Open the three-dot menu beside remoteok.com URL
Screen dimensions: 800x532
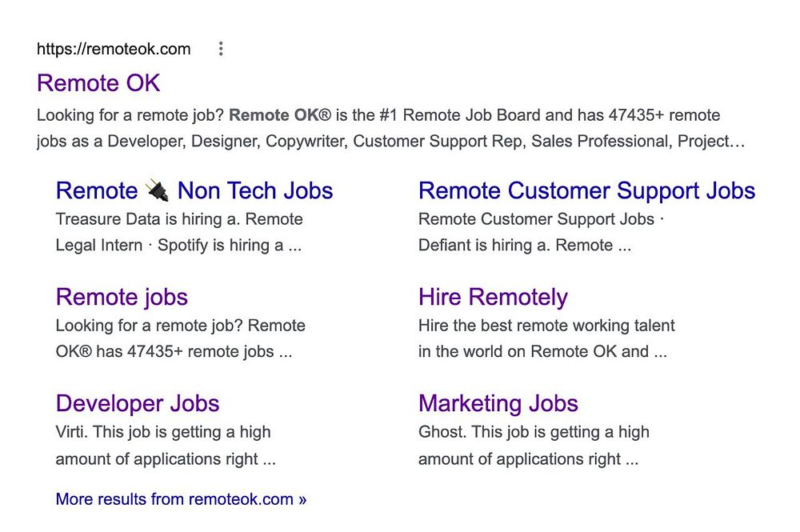click(x=221, y=49)
